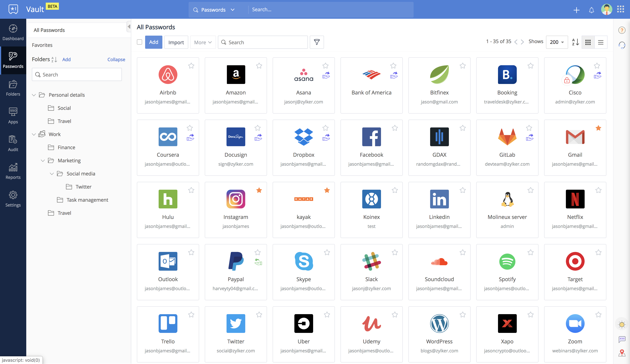Check the select-all checkbox
This screenshot has height=364, width=630.
tap(139, 42)
